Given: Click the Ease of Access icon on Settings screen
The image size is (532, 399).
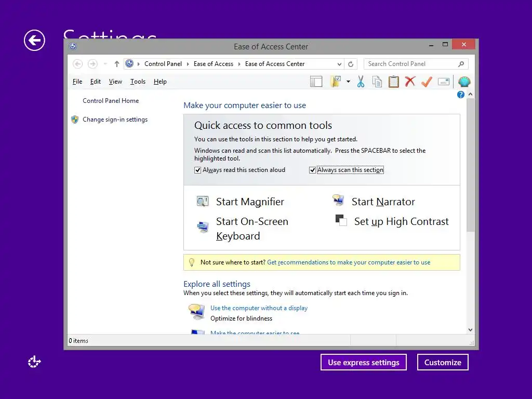Looking at the screenshot, I should 34,362.
